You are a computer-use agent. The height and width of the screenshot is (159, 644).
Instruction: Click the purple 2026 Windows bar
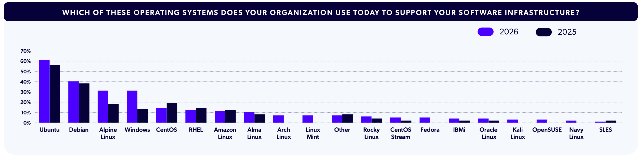pyautogui.click(x=132, y=107)
